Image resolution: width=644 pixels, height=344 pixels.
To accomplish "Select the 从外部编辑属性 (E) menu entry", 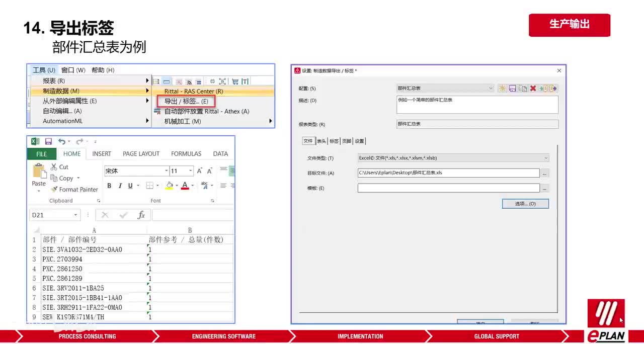I will coord(91,101).
